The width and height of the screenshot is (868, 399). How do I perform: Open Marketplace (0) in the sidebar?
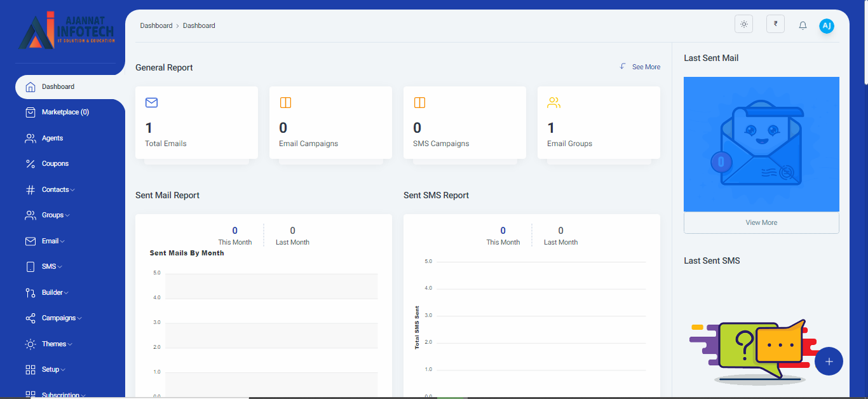tap(65, 112)
